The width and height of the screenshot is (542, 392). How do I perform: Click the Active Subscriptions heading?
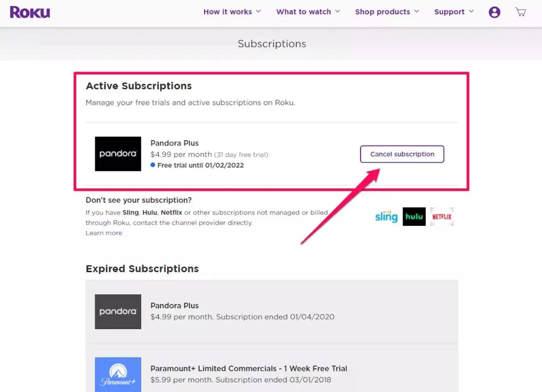139,86
